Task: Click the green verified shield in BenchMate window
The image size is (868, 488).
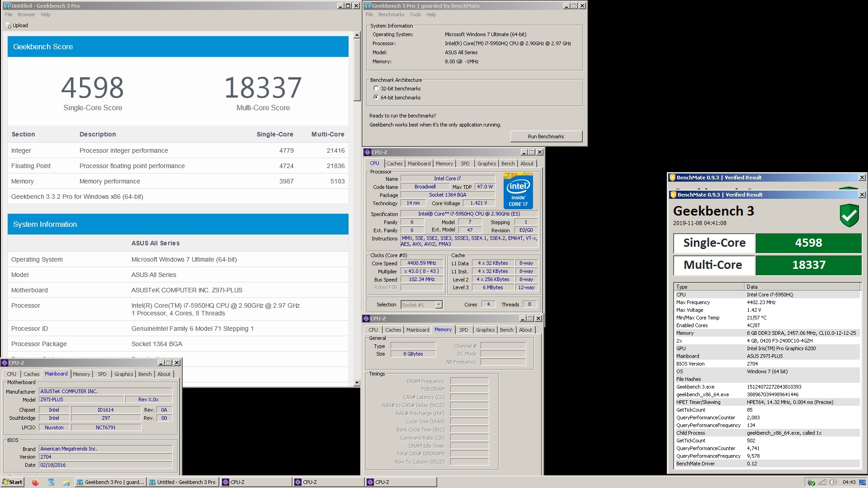Action: point(849,215)
